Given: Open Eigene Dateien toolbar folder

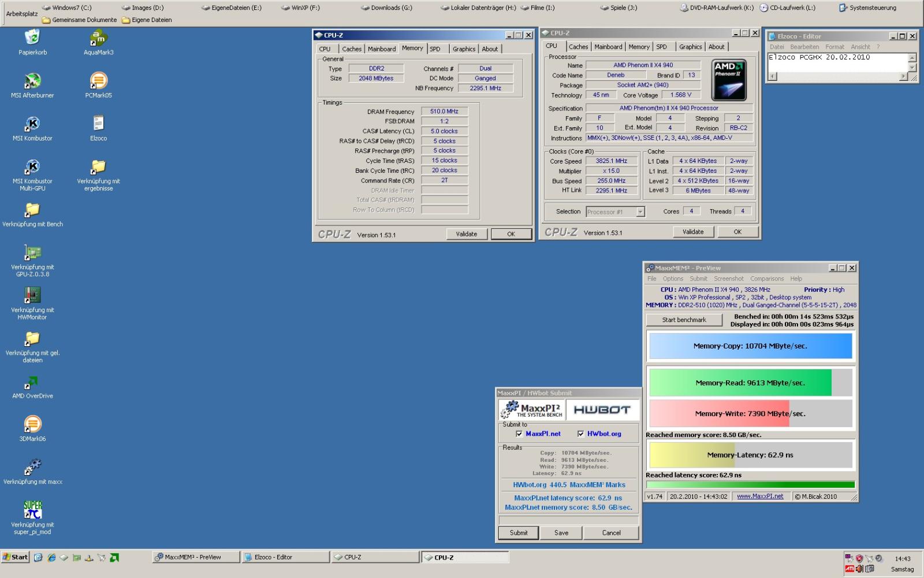Looking at the screenshot, I should point(147,20).
